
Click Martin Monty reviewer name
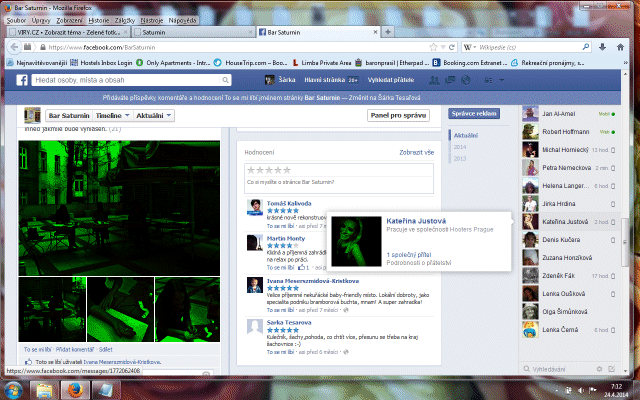point(286,238)
